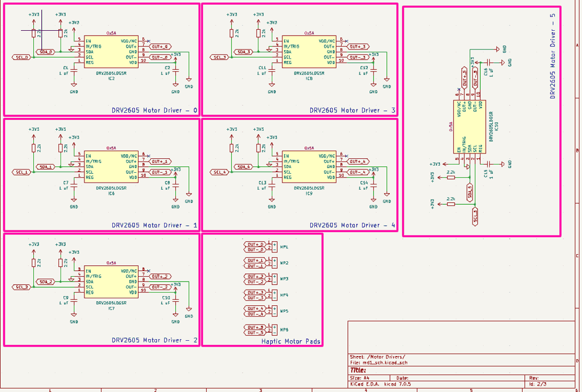The width and height of the screenshot is (582, 392).
Task: Click the OUT+_4 label beside IC9
Action: (x=358, y=161)
